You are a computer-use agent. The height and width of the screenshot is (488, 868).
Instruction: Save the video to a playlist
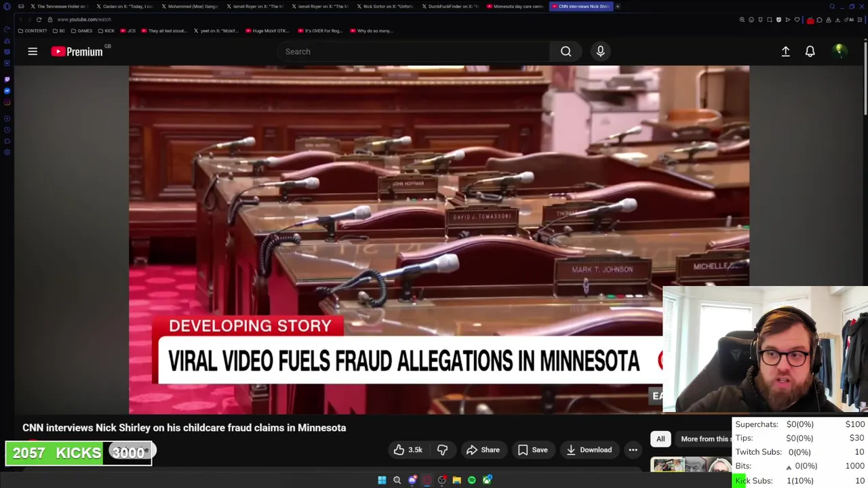pyautogui.click(x=532, y=450)
